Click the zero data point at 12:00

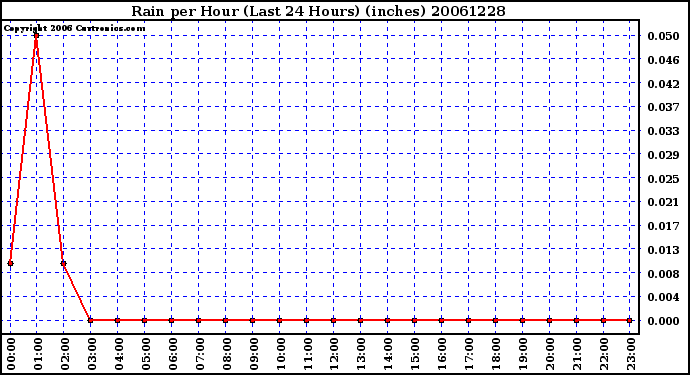pyautogui.click(x=333, y=320)
